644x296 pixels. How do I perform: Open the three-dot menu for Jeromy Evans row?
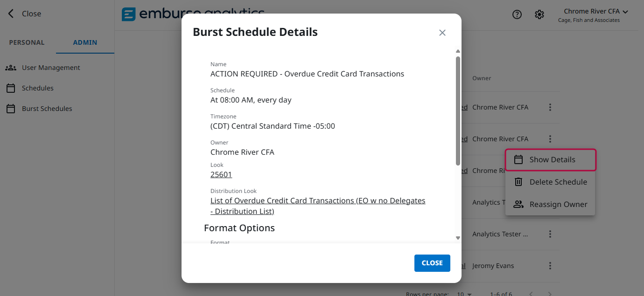click(x=550, y=266)
